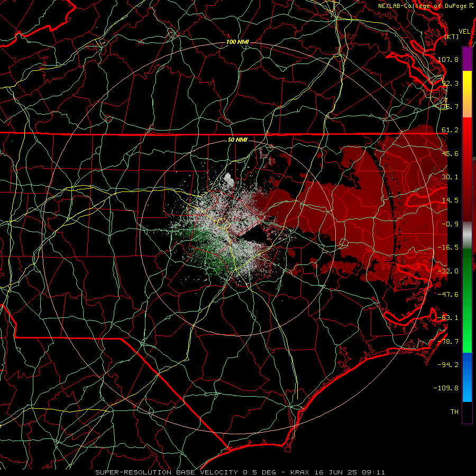Click the VEL legend title
This screenshot has width=476, height=476.
click(465, 31)
